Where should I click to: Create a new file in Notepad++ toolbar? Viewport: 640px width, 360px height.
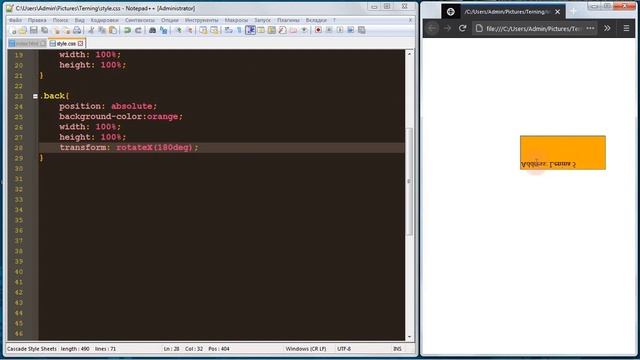pyautogui.click(x=13, y=30)
